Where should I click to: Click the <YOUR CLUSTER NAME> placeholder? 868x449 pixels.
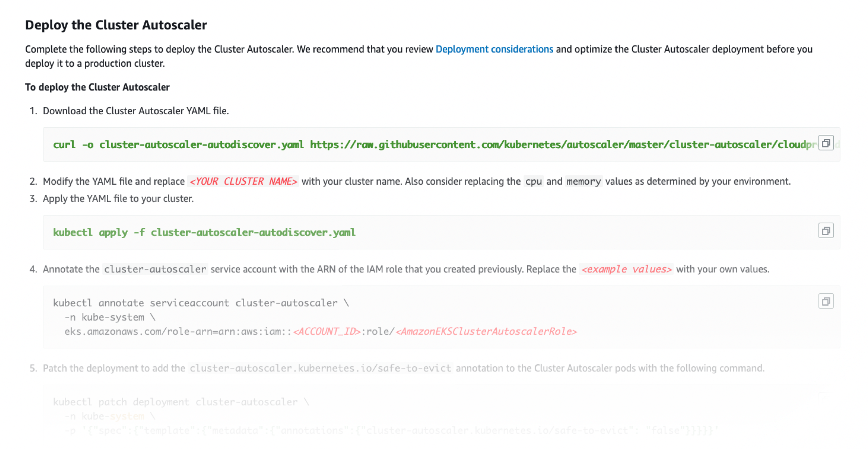(x=243, y=182)
